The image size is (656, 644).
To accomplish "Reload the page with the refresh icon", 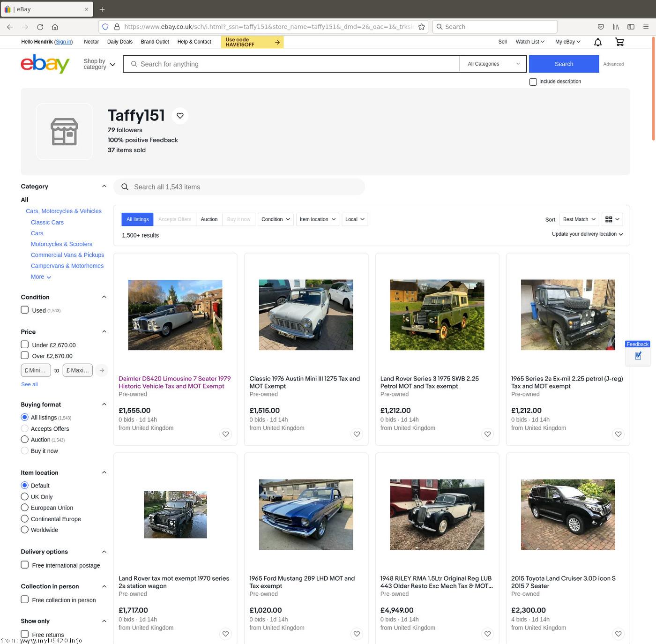I will pos(40,27).
